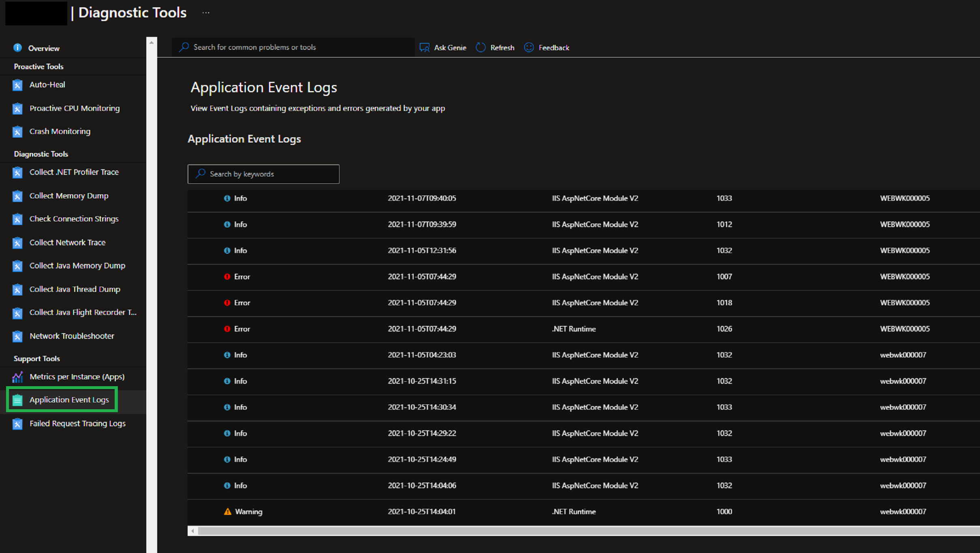Image resolution: width=980 pixels, height=553 pixels.
Task: Select Crash Monitoring menu item
Action: pyautogui.click(x=60, y=131)
